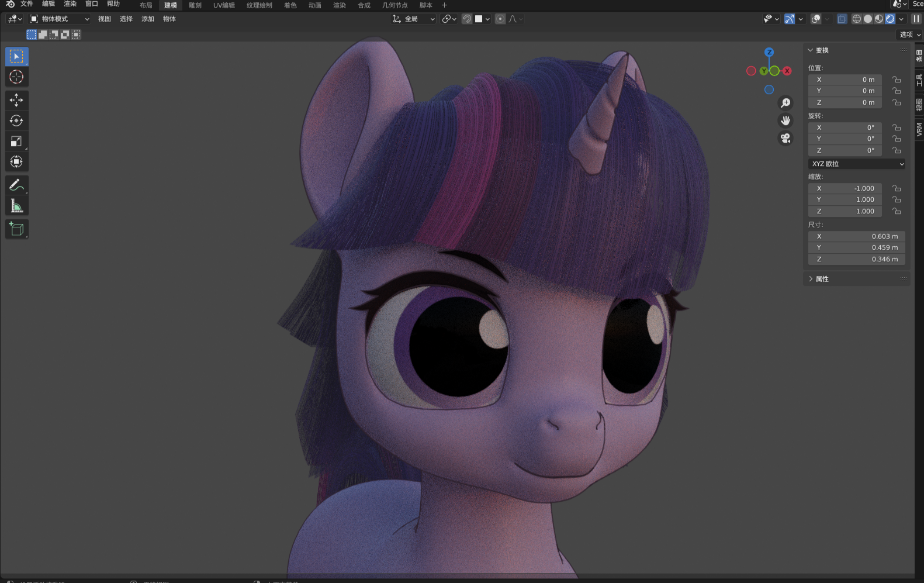Toggle X-ray transparency mode
Screen dimensions: 924x583
click(x=842, y=19)
